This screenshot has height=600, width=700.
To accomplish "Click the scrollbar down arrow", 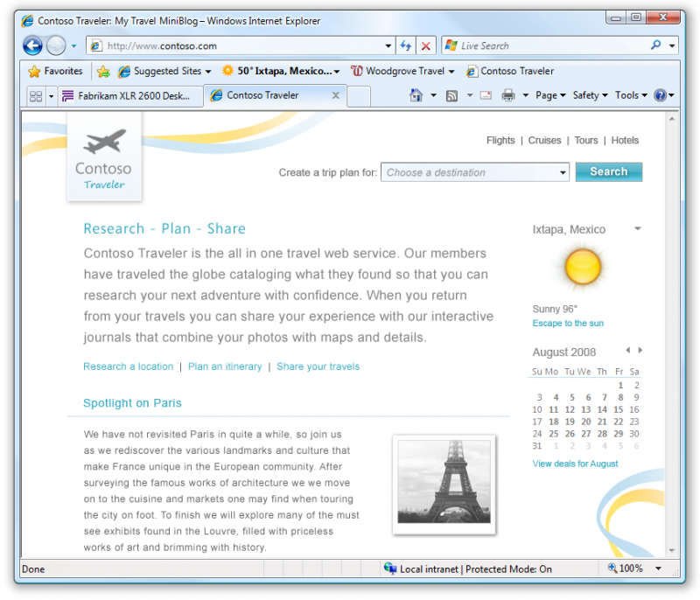I will coord(671,551).
